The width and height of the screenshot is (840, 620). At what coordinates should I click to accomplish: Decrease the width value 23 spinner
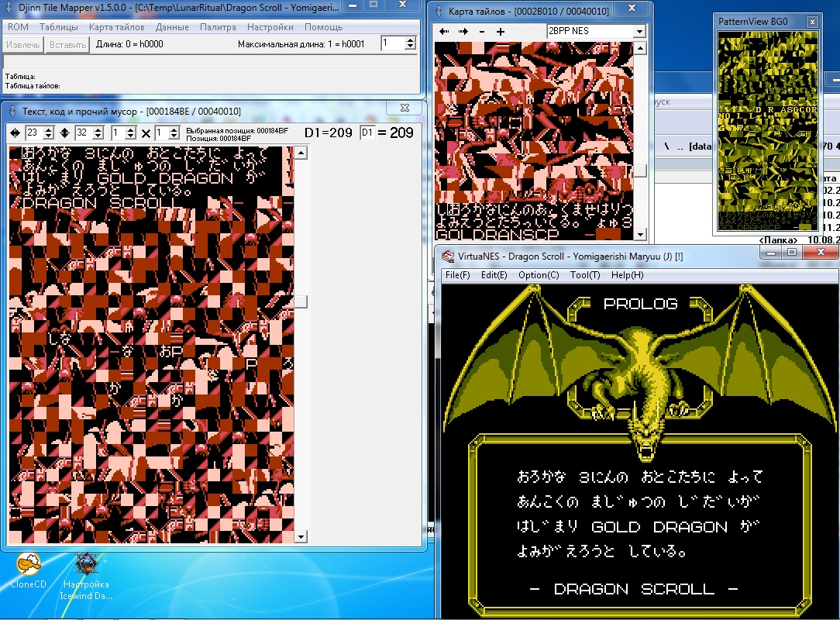49,136
